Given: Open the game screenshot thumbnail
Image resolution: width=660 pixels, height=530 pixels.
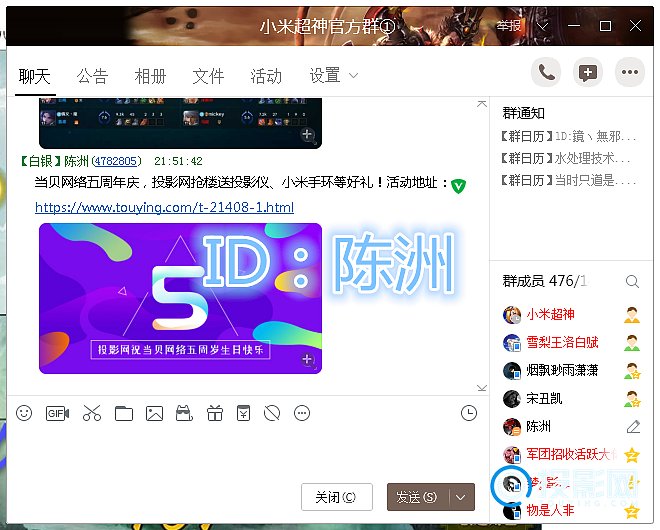Looking at the screenshot, I should coord(180,123).
